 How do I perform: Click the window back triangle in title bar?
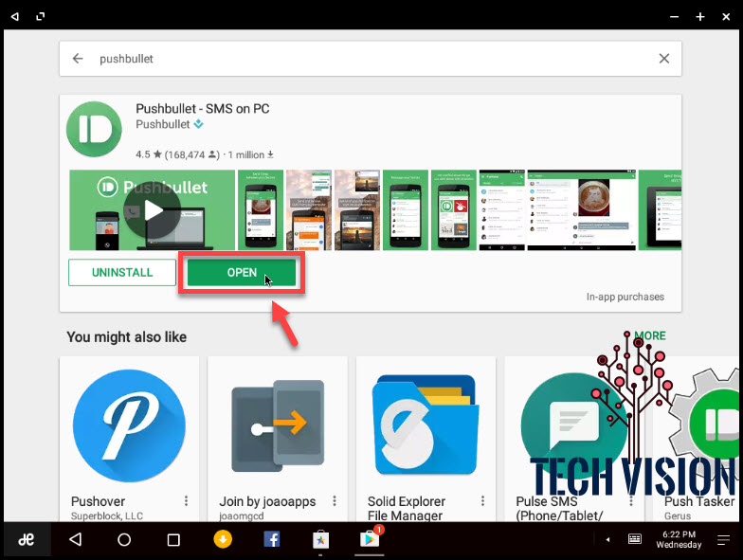point(15,17)
